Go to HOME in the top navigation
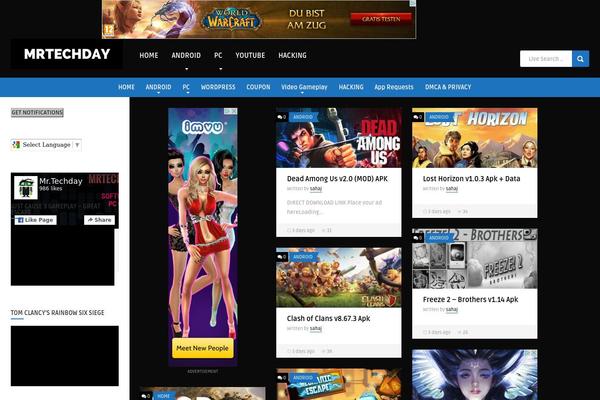 click(149, 56)
